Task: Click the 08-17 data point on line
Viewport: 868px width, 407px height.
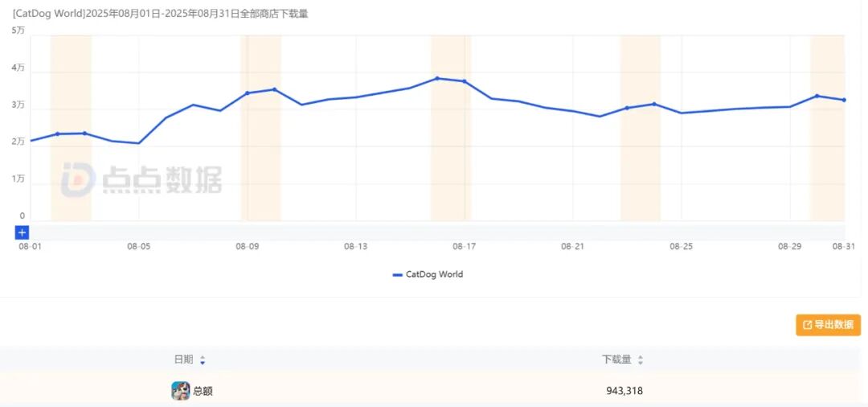Action: click(x=465, y=81)
